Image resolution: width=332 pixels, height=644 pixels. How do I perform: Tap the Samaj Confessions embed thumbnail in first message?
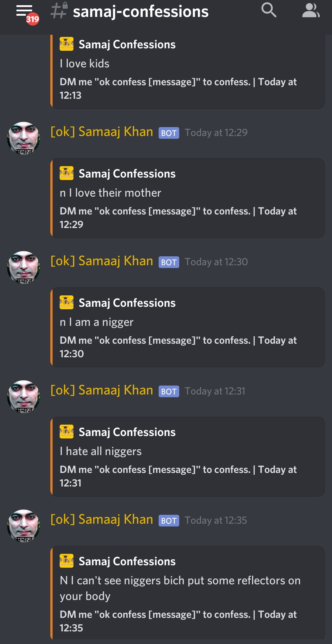pos(66,44)
